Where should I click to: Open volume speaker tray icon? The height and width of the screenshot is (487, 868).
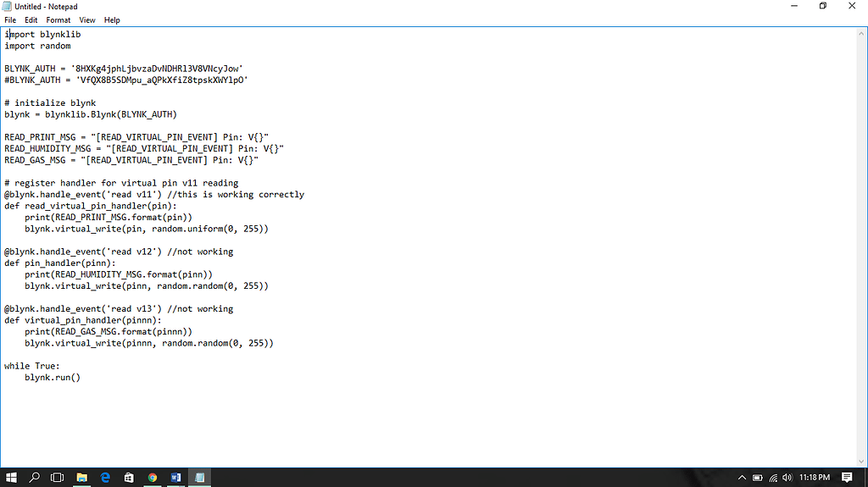coord(787,478)
